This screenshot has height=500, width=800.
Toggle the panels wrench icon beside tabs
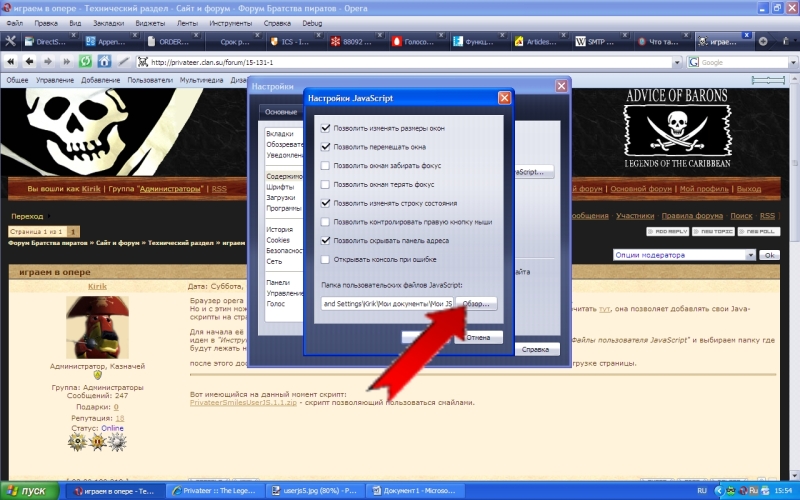[10, 41]
